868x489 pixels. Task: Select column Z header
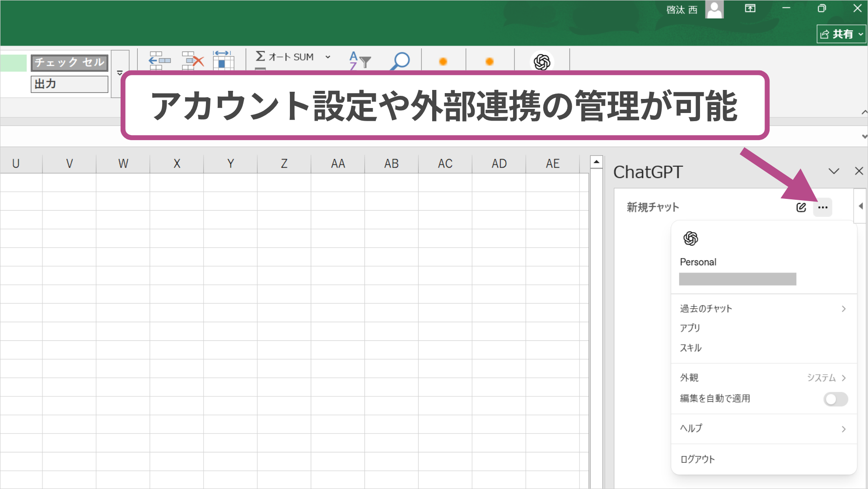tap(284, 164)
